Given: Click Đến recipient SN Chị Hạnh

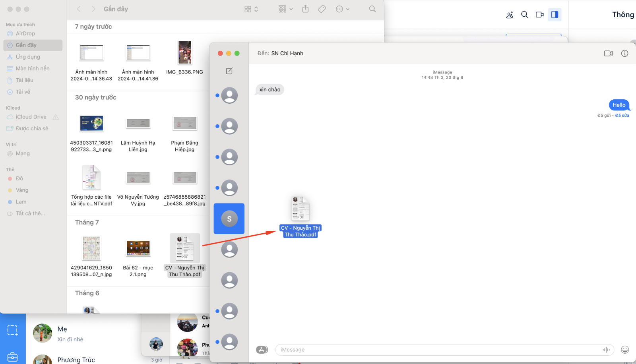Looking at the screenshot, I should (287, 53).
